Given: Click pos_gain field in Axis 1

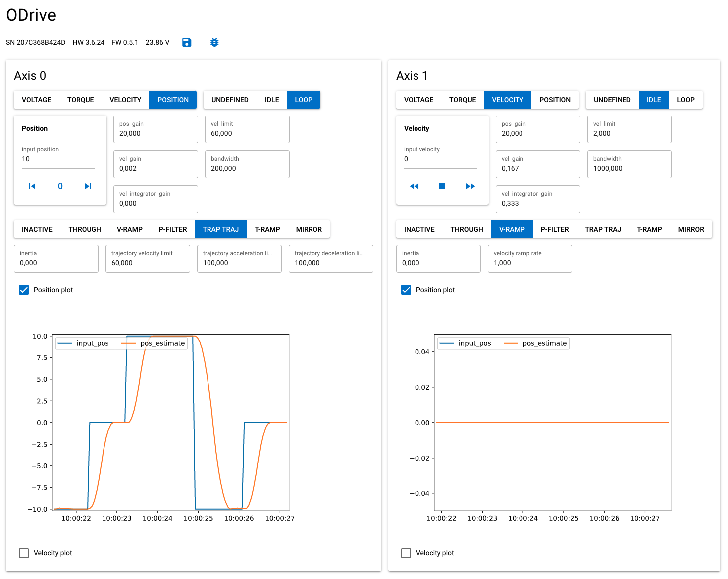Looking at the screenshot, I should [538, 129].
